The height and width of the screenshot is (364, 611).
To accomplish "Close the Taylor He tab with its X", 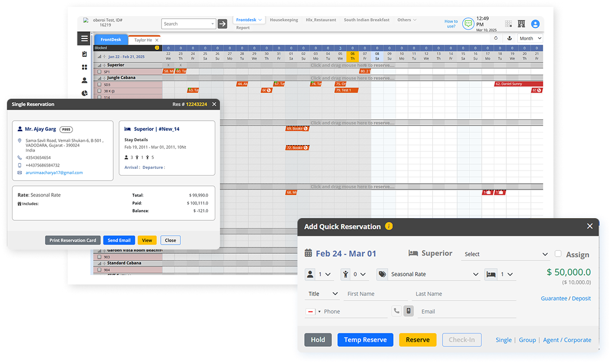I will click(x=157, y=40).
